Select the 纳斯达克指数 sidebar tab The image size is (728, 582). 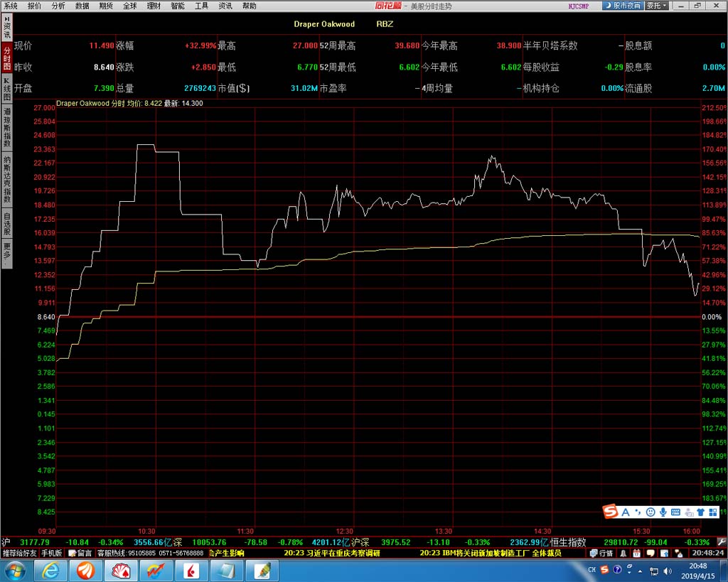(7, 180)
